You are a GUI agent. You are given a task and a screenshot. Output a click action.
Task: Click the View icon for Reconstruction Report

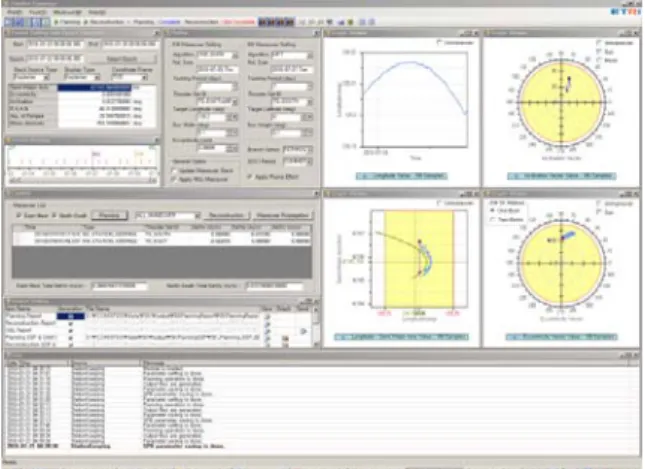click(267, 324)
